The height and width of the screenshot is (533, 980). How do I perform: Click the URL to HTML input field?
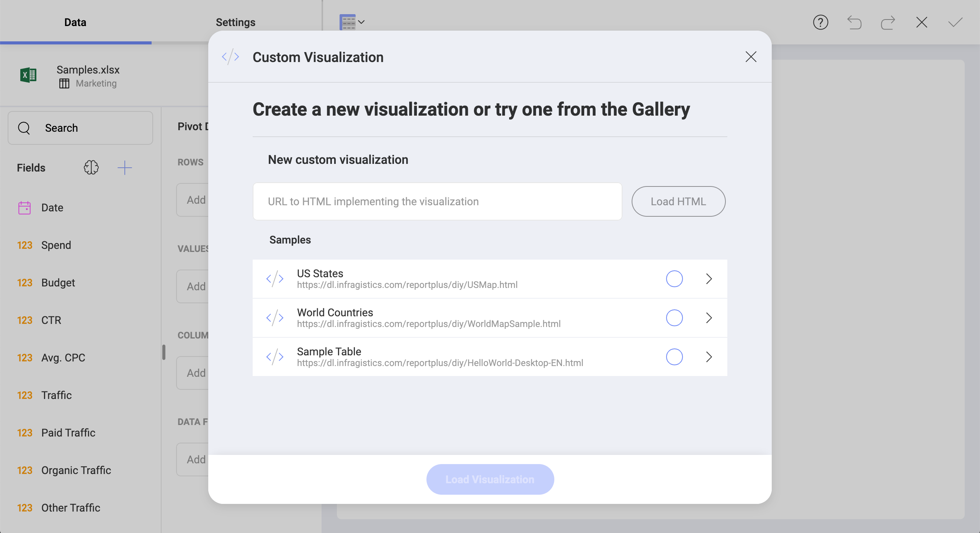(x=437, y=201)
